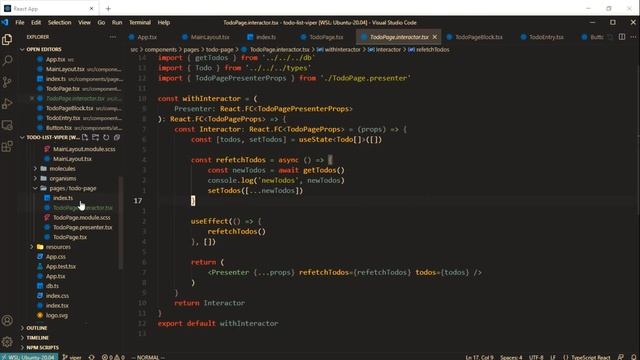Open the Extensions view
Image resolution: width=640 pixels, height=360 pixels.
(7, 146)
